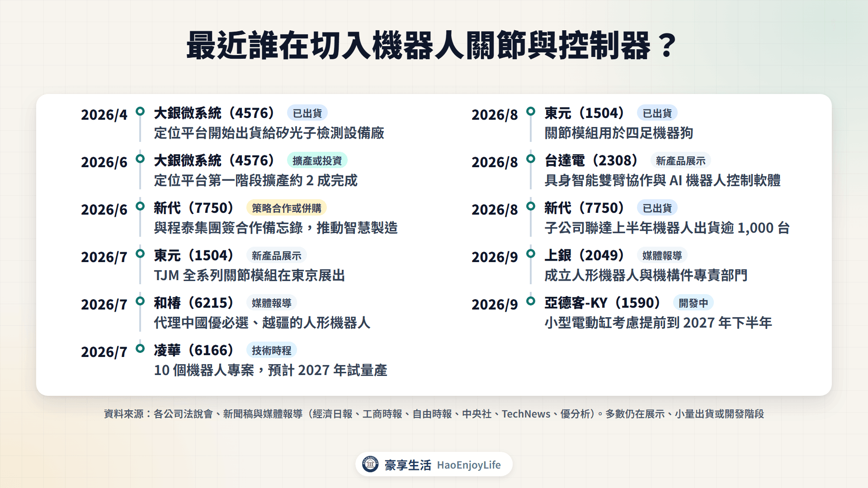Select the text 代理中國優必選、越疆的人形機器人

point(262,323)
